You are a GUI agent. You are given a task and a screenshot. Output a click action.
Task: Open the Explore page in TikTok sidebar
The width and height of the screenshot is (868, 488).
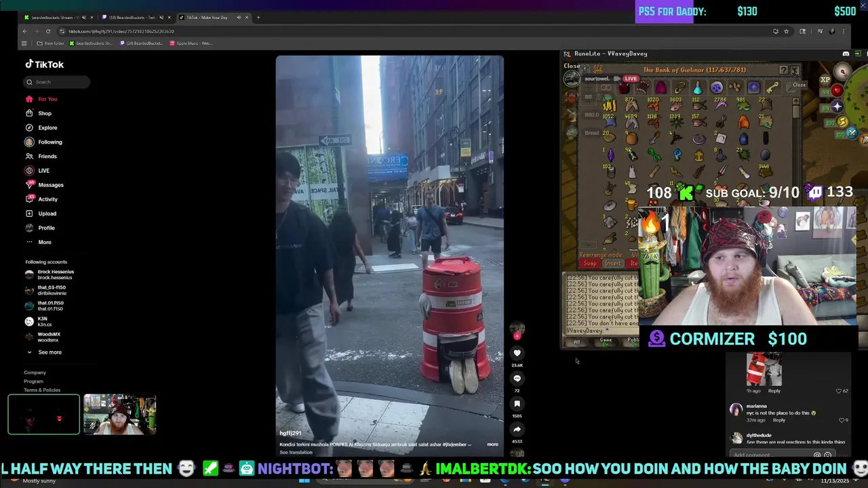coord(41,127)
